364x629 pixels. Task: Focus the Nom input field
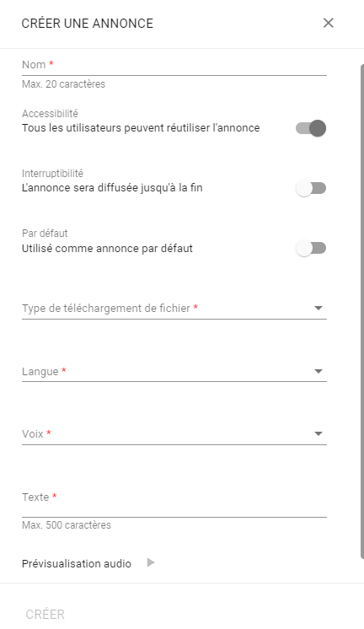tap(174, 65)
